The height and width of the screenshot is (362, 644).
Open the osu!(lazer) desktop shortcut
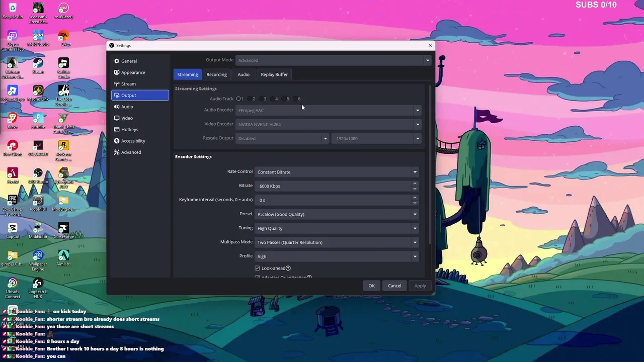pos(63,11)
